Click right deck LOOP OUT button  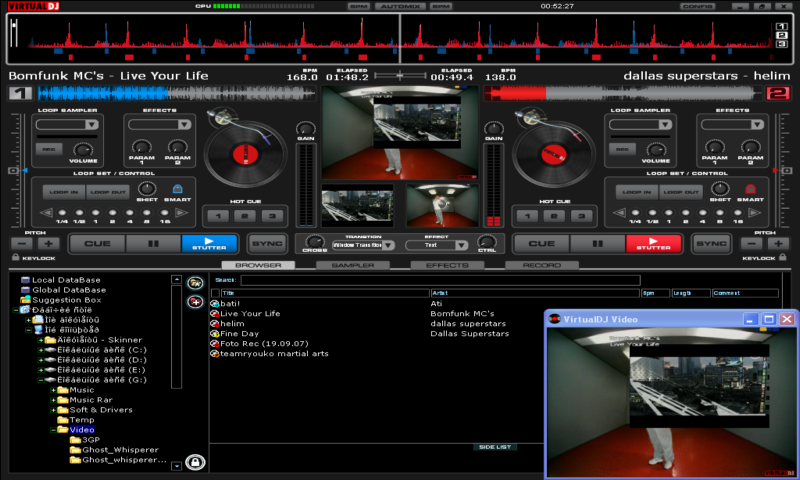(x=681, y=192)
